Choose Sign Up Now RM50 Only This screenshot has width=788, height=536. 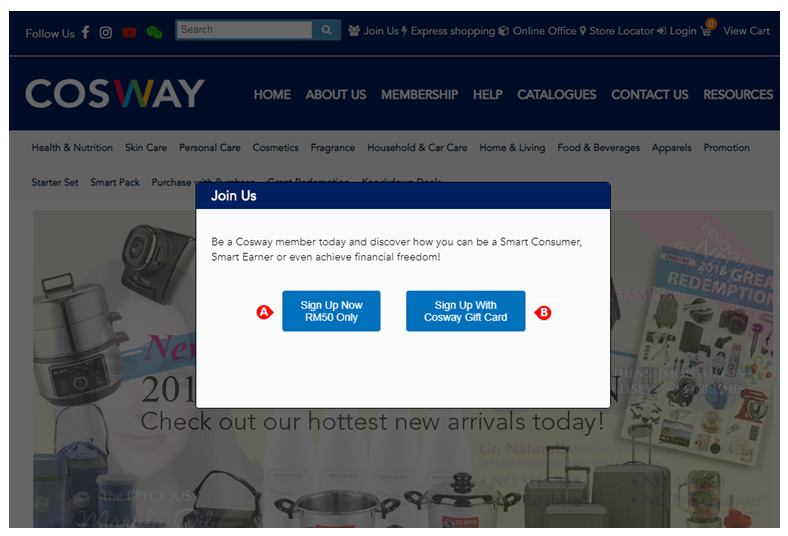point(331,311)
